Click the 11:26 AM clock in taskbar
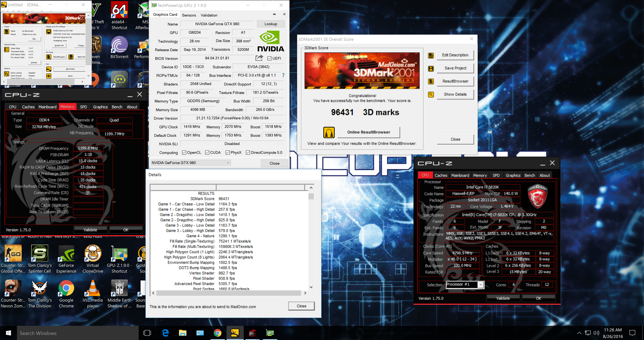This screenshot has width=644, height=340. 613,330
